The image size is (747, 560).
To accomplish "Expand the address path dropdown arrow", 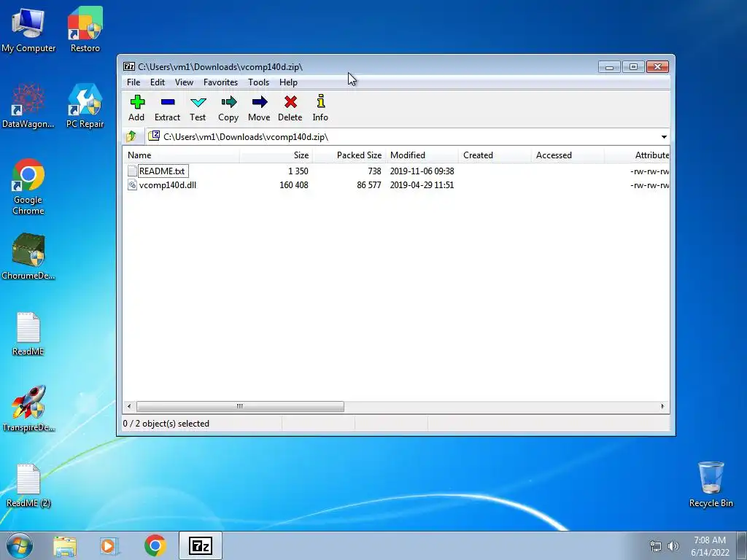I will [664, 137].
